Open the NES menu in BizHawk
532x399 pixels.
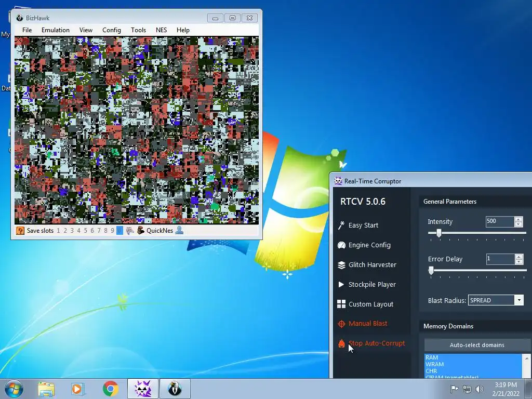pos(161,30)
